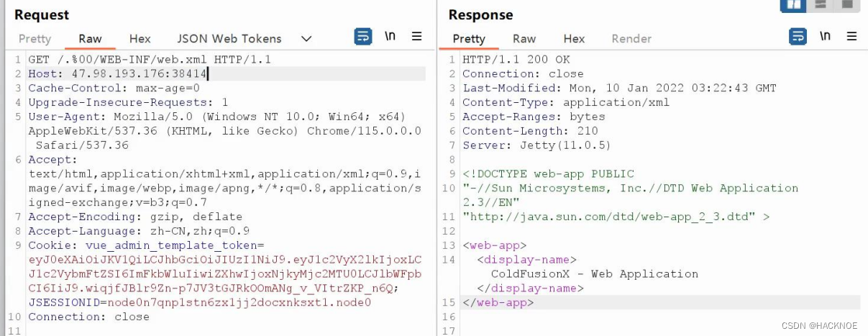The image size is (868, 336).
Task: Open hamburger options menu in Request panel
Action: [417, 36]
